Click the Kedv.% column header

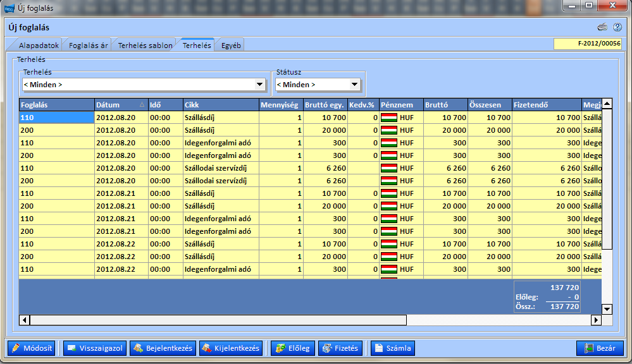click(x=363, y=105)
